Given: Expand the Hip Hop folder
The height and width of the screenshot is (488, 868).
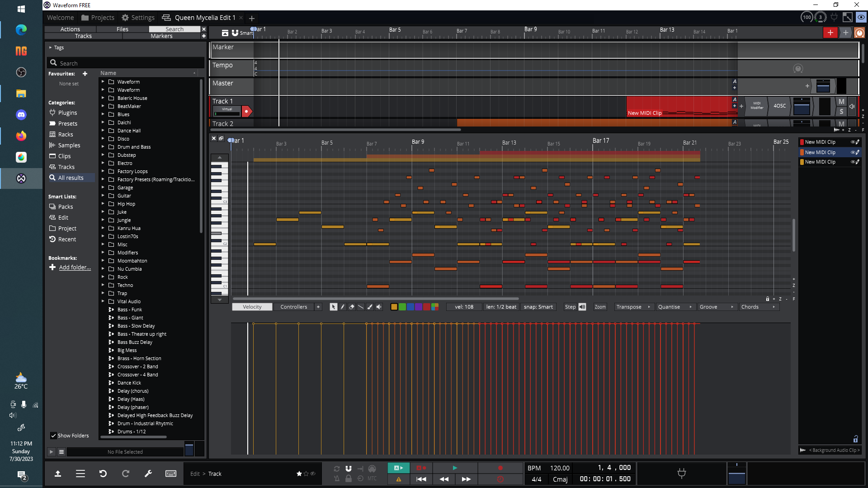Looking at the screenshot, I should [103, 204].
